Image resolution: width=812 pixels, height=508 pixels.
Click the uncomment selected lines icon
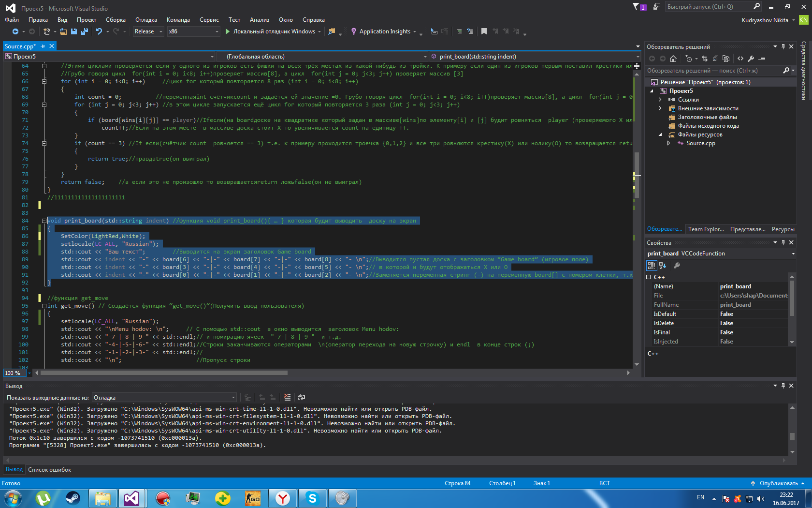470,31
